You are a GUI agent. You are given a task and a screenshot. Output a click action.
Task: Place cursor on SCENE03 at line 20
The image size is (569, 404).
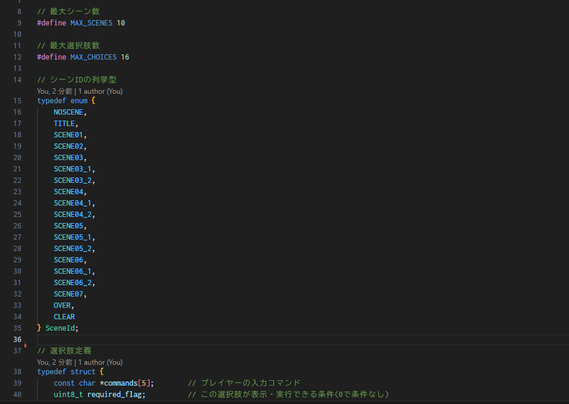68,158
